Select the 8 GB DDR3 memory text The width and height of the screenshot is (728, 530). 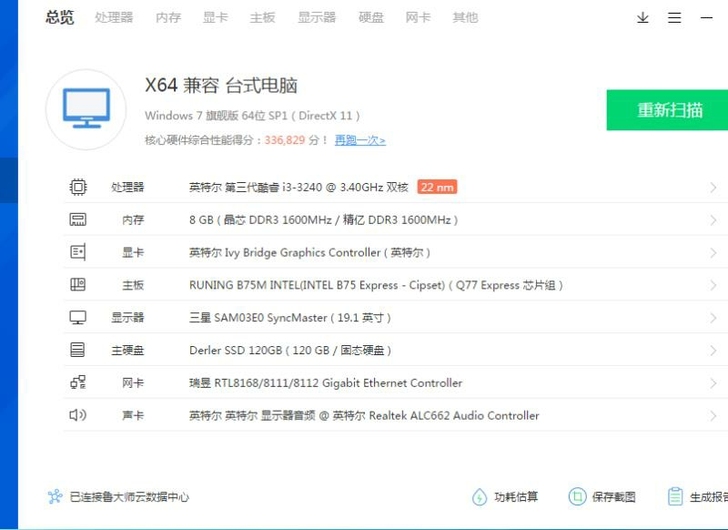coord(324,220)
